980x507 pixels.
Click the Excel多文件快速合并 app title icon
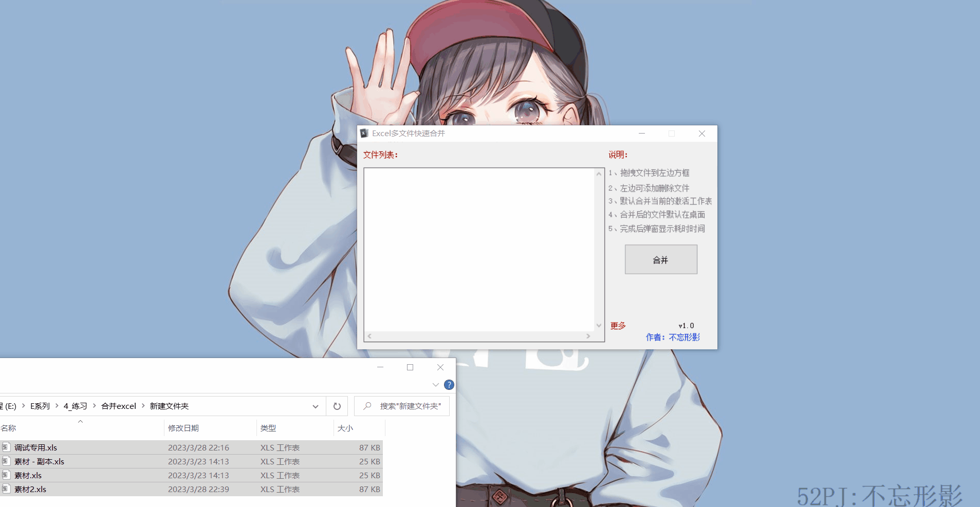pos(364,133)
